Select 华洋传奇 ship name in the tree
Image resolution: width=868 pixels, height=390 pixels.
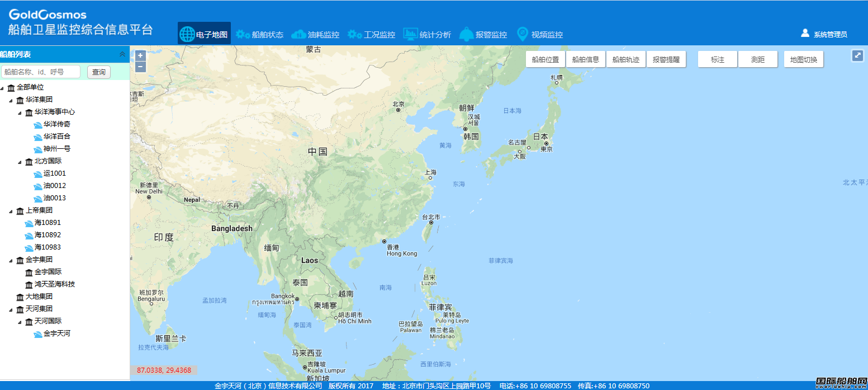tap(57, 124)
